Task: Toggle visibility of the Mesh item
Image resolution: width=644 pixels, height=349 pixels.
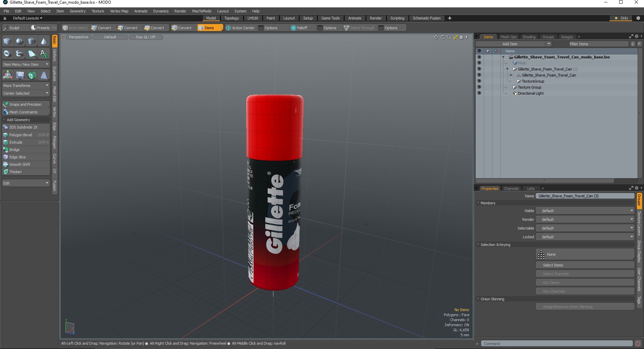Action: point(479,63)
